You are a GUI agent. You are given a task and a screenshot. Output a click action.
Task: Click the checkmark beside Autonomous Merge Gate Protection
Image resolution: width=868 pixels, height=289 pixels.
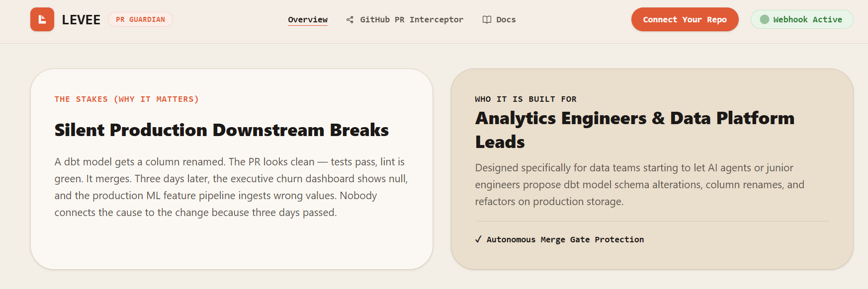478,239
